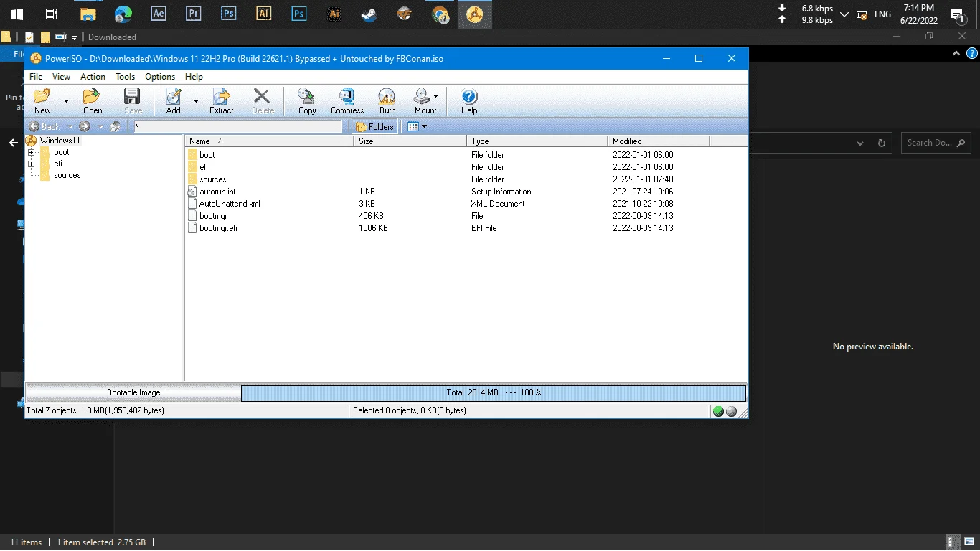The image size is (980, 551).
Task: Click the Search Downloaded box in File Explorer
Action: click(x=936, y=143)
